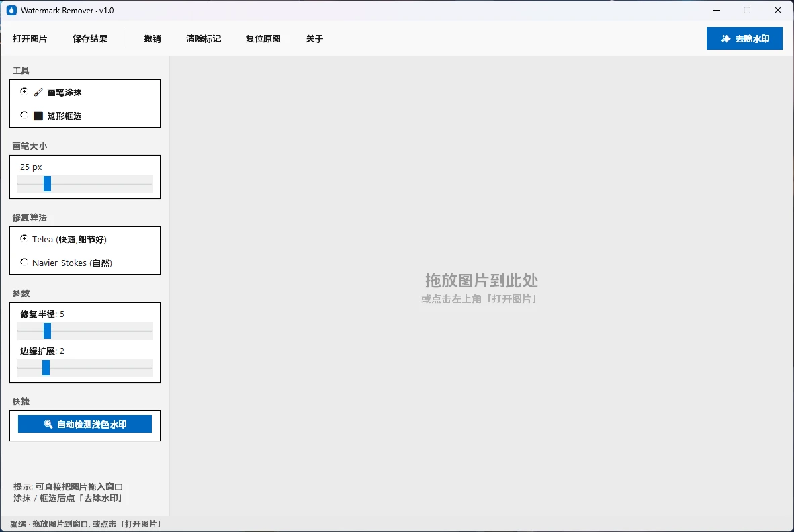Click the blue 去除水印 button
This screenshot has width=794, height=532.
(744, 38)
